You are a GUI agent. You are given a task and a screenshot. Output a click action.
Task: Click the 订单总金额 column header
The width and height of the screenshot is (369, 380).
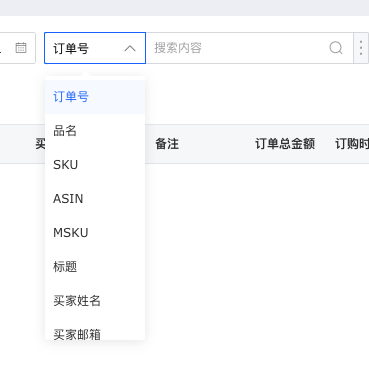(285, 144)
